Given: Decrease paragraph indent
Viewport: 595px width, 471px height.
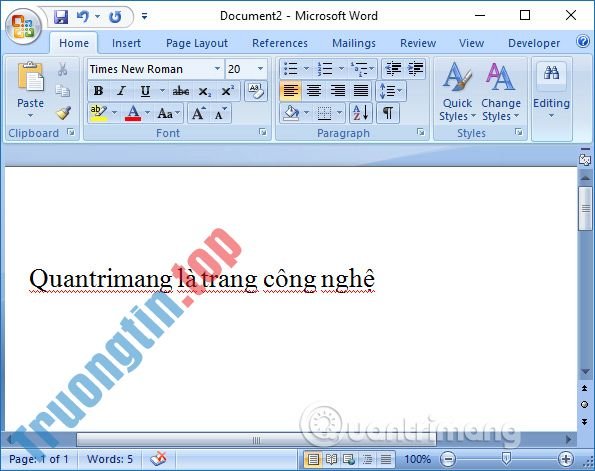Looking at the screenshot, I should coord(393,69).
